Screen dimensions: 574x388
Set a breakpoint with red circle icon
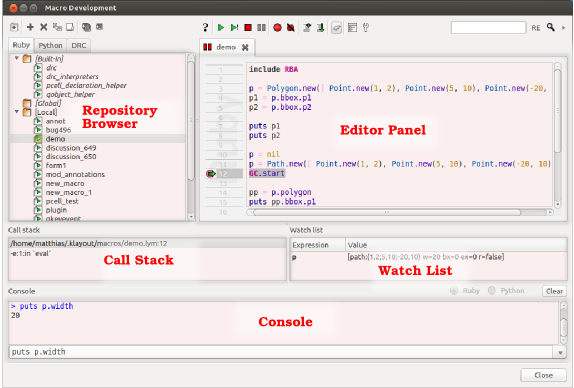pos(277,27)
